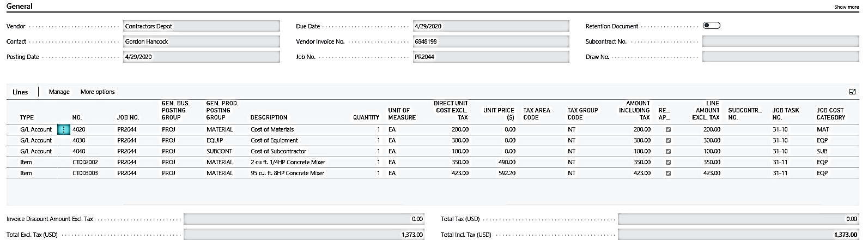Toggle the checkbox on the Cost of Materials line
Screen dimensions: 868x251
pyautogui.click(x=668, y=130)
